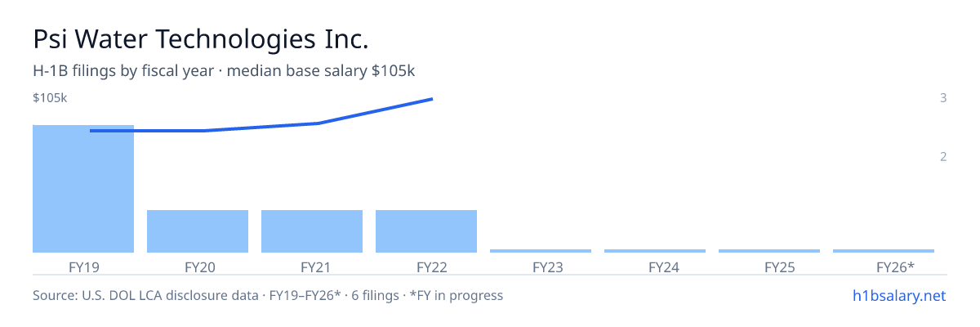Image resolution: width=980 pixels, height=327 pixels.
Task: Click the FY19 filings bar
Action: click(83, 189)
